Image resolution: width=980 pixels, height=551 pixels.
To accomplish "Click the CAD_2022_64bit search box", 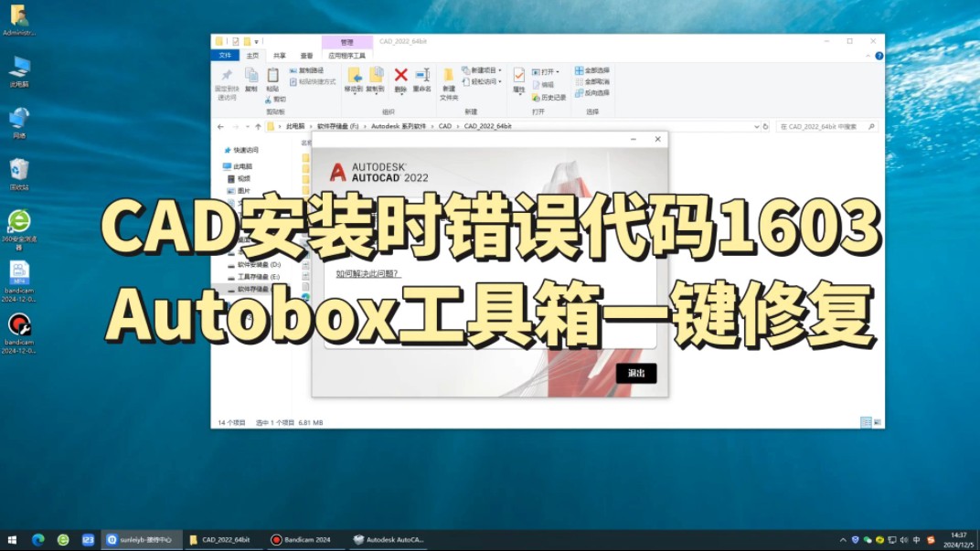I will click(x=821, y=126).
